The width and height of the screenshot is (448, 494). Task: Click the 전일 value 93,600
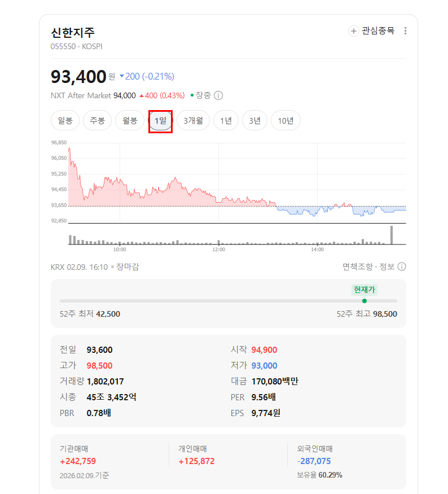click(99, 350)
